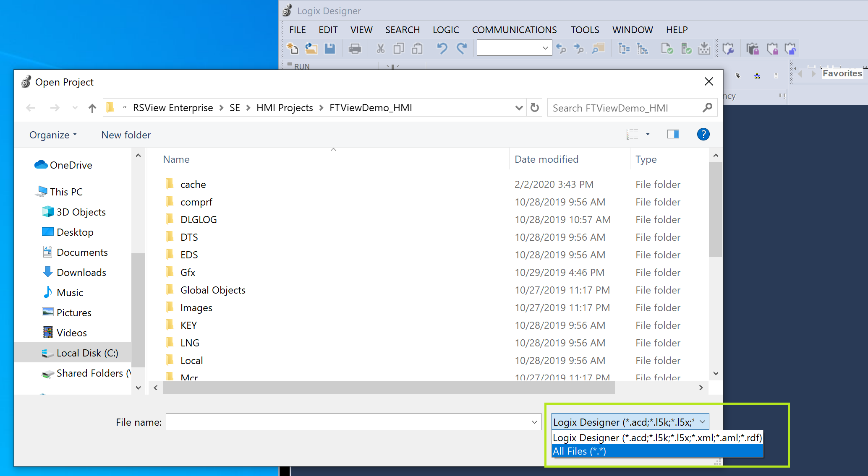
Task: Click the Verify Controller icon
Action: 686,49
